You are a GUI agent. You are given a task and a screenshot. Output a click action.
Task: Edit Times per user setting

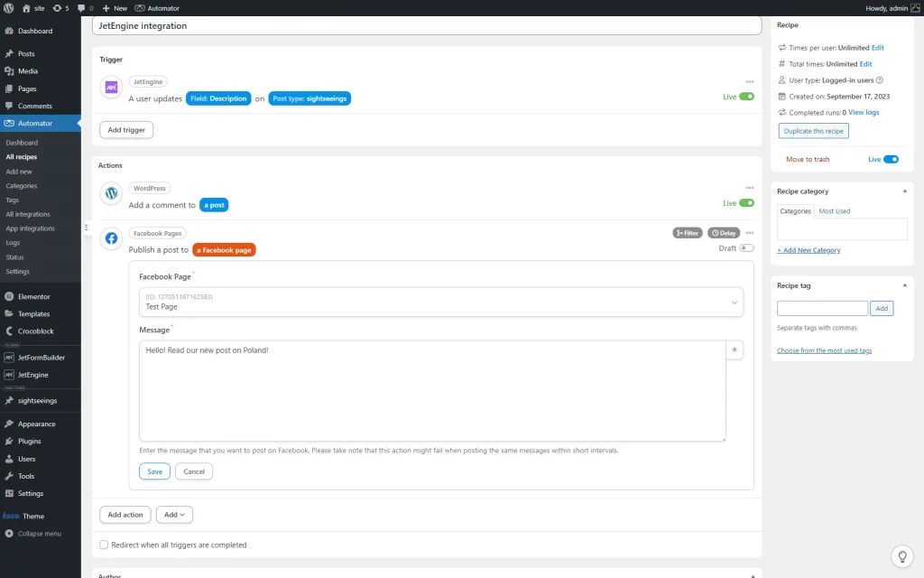click(877, 48)
